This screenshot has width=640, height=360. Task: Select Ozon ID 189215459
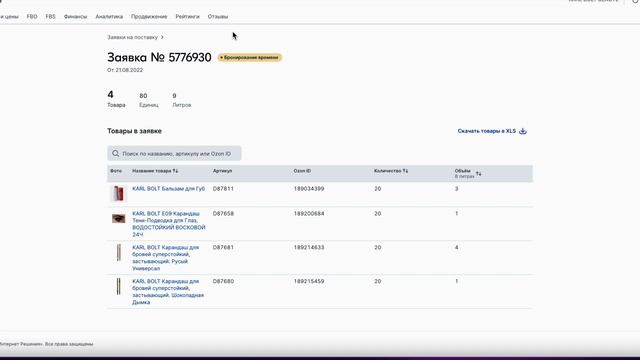coord(309,282)
